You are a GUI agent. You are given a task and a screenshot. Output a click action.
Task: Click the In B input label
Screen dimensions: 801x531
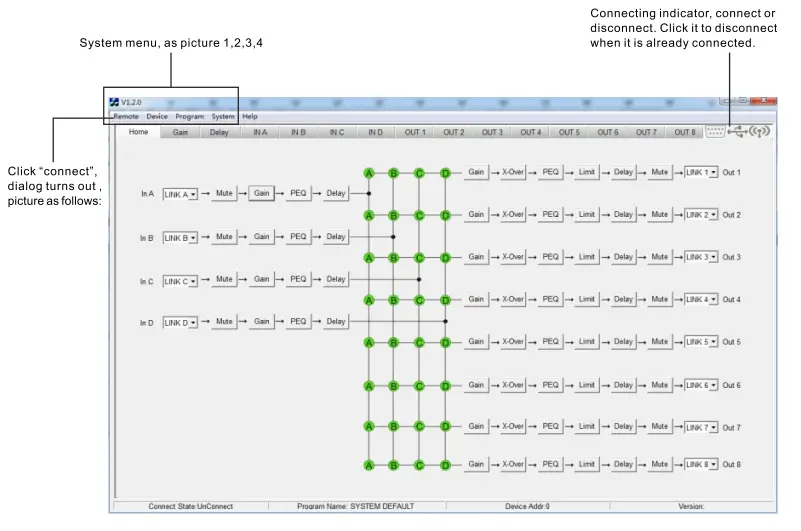click(x=147, y=238)
